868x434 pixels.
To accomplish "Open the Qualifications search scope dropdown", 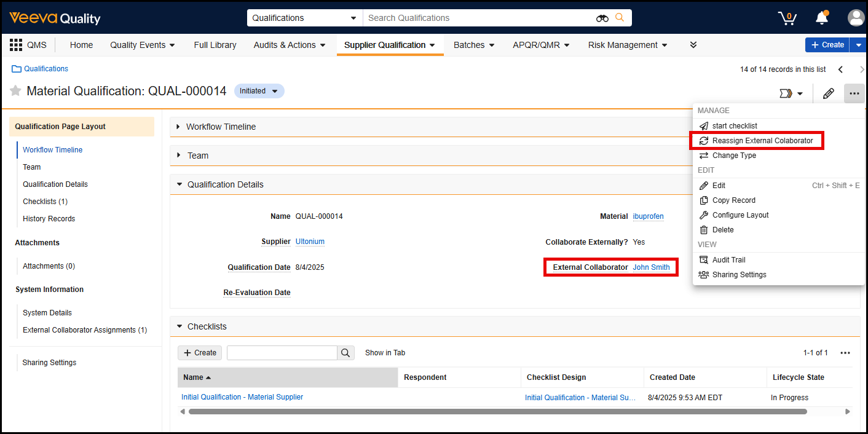I will pyautogui.click(x=305, y=18).
